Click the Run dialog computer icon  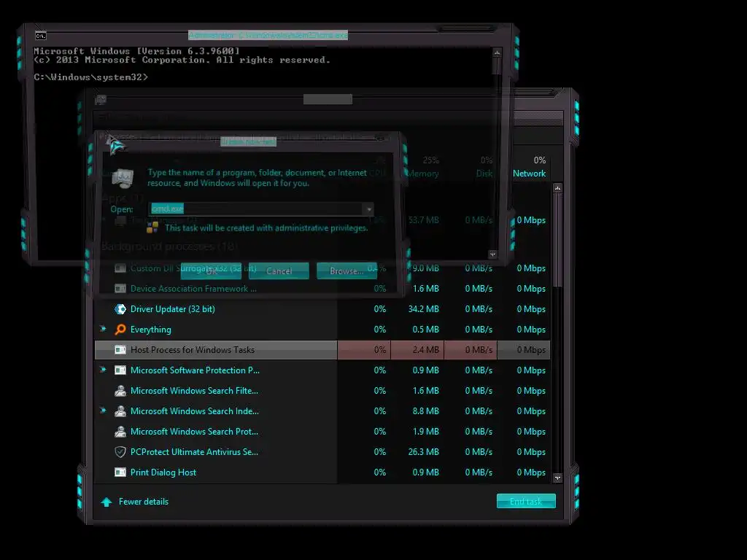tap(123, 179)
